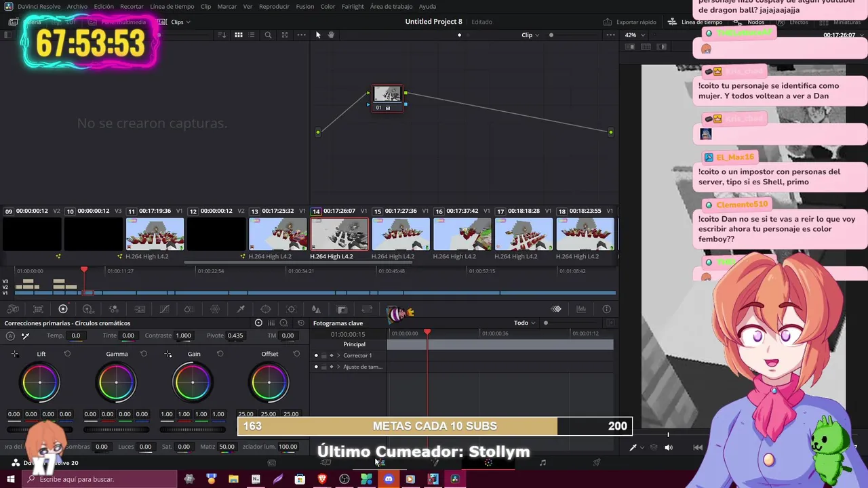Image resolution: width=868 pixels, height=488 pixels.
Task: Open the Camera Raw palette icon
Action: coord(13,309)
